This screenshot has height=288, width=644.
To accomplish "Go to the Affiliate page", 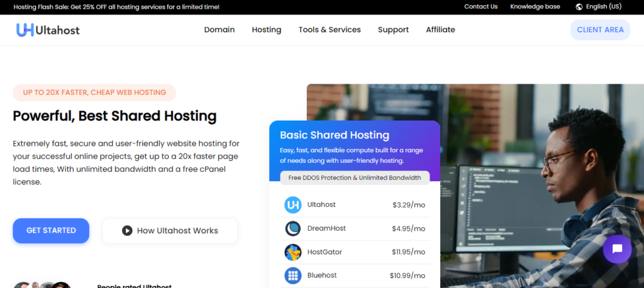I will tap(440, 30).
